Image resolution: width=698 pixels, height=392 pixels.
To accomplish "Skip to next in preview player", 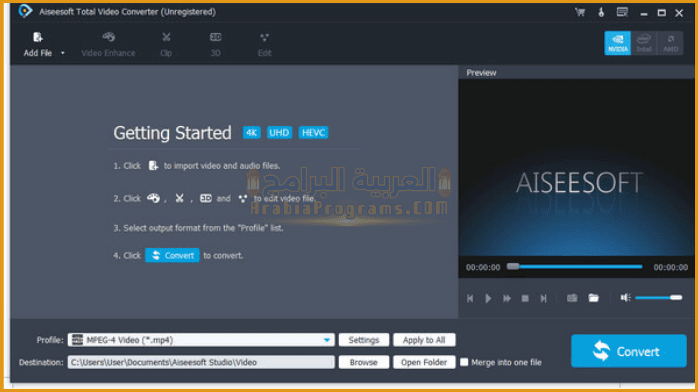I will 544,298.
